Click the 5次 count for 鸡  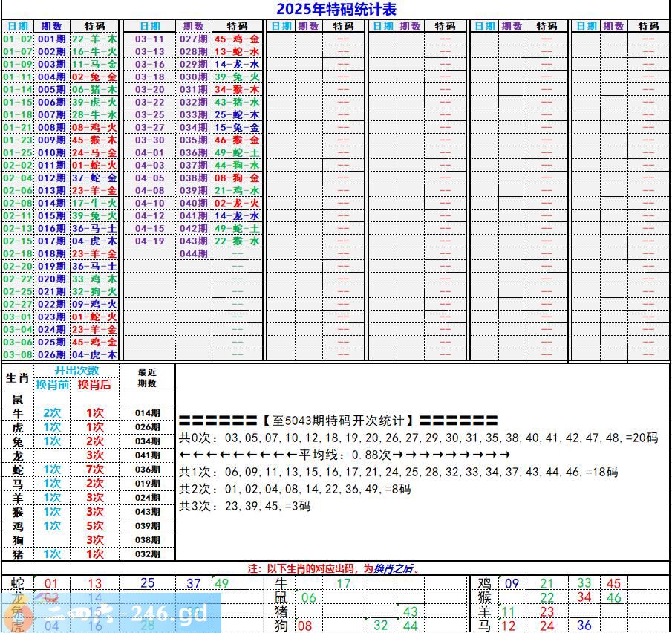[94, 526]
